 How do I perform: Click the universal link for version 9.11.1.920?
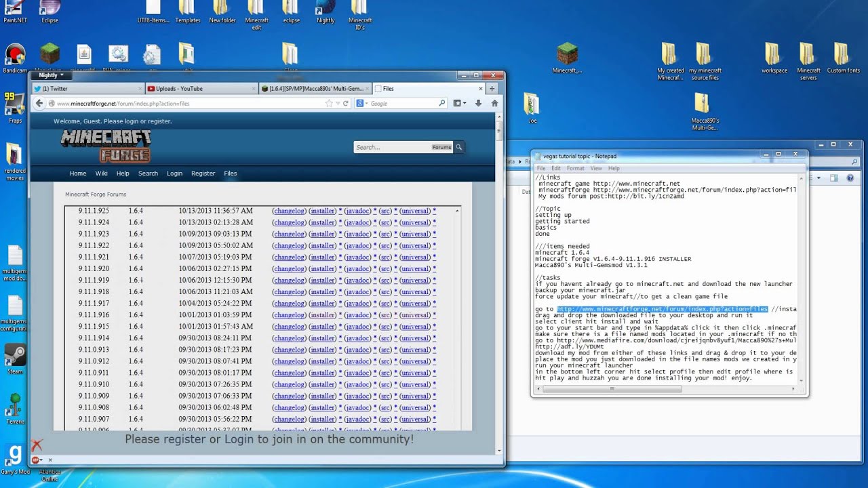pos(415,269)
